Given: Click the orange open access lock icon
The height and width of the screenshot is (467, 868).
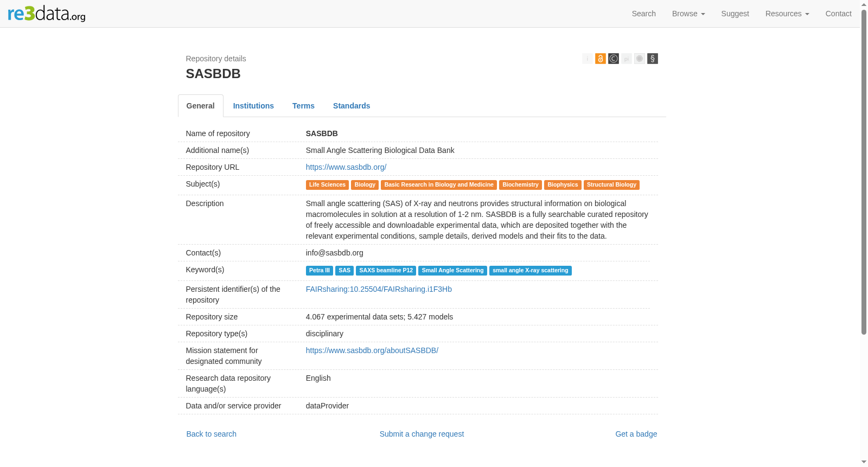Looking at the screenshot, I should coord(600,59).
